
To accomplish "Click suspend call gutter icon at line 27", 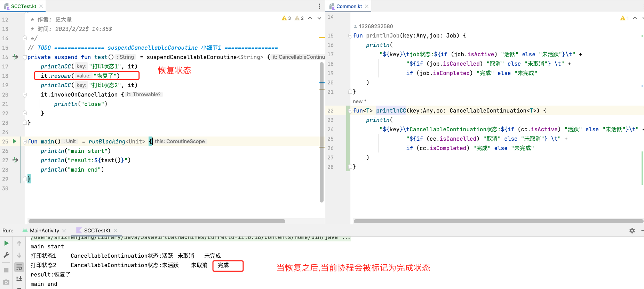I will 15,160.
